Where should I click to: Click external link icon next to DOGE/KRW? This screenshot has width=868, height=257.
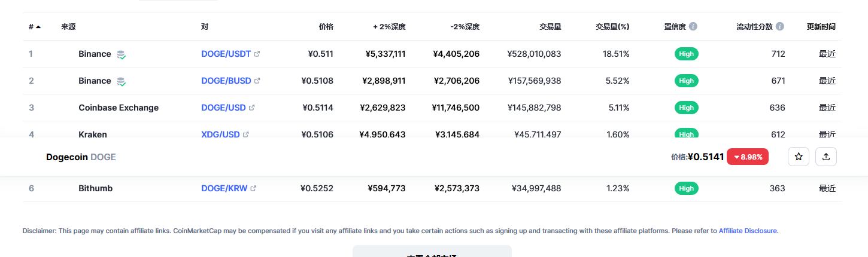pos(253,188)
